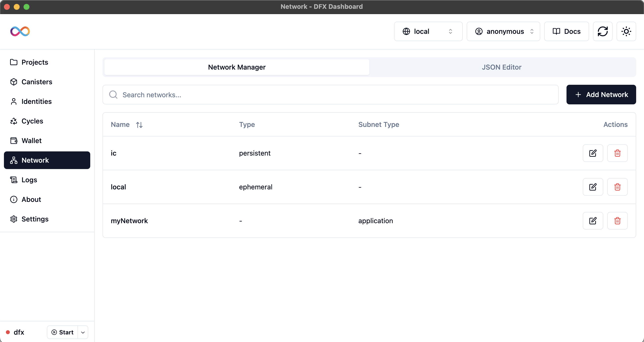Click the refresh icon in the header

click(603, 31)
